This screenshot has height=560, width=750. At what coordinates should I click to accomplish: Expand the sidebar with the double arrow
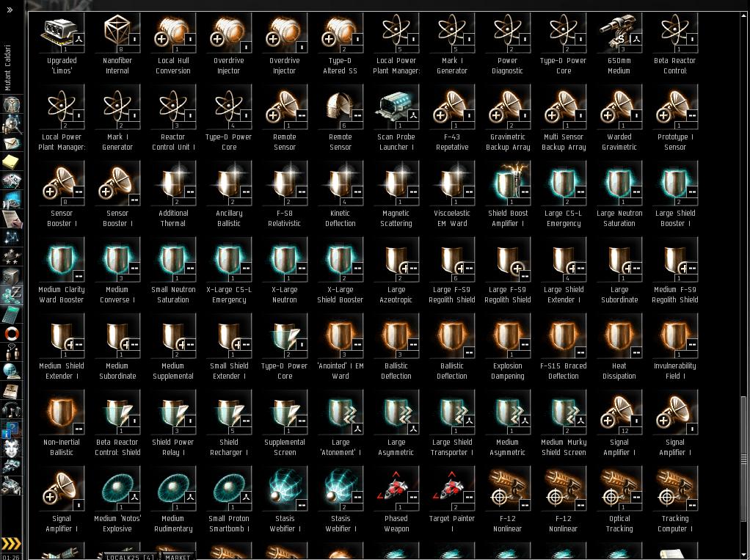point(10,10)
